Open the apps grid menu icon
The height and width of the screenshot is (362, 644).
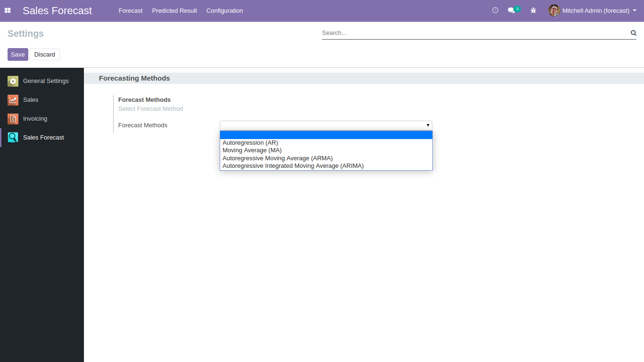click(8, 10)
